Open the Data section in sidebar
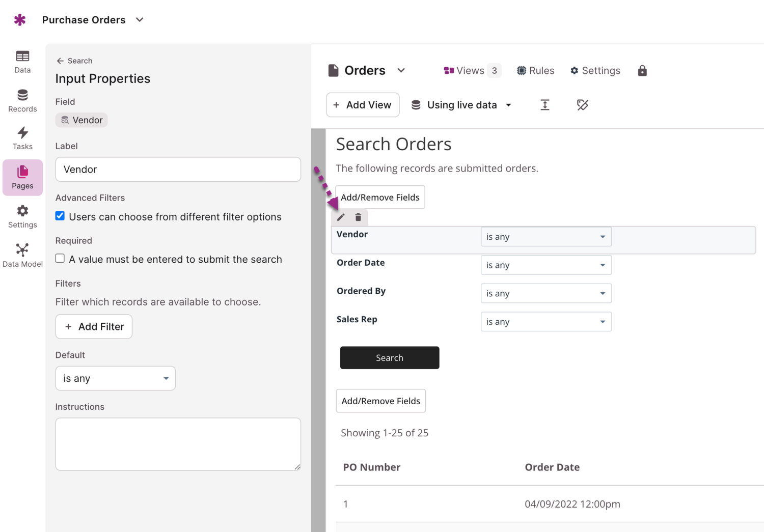764x532 pixels. [22, 62]
